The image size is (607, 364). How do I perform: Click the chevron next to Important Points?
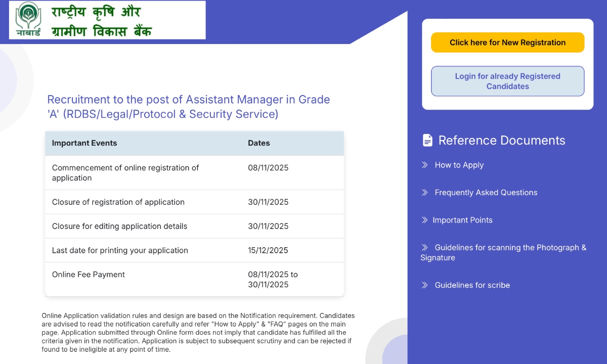coord(425,220)
